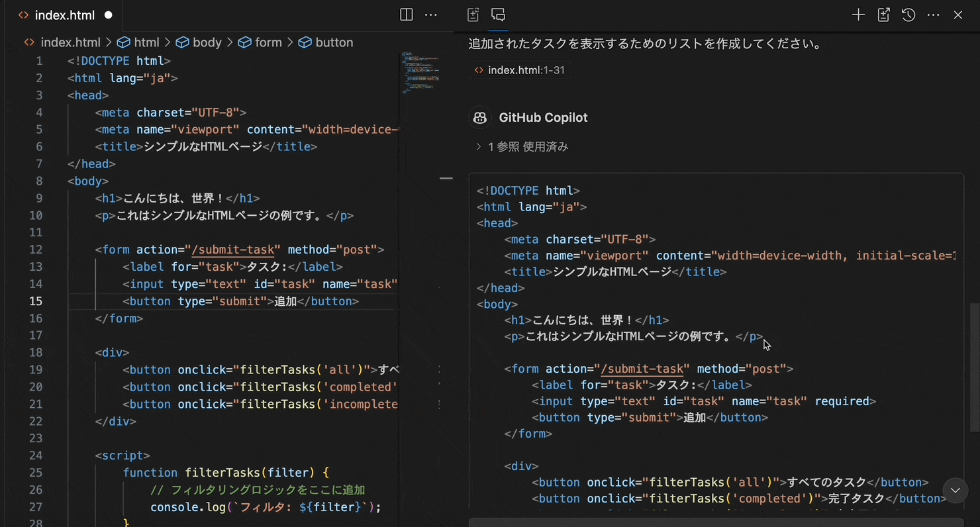Screen dimensions: 980x527
Task: Click the unsaved-changes dot on the index.html tab
Action: coord(109,15)
